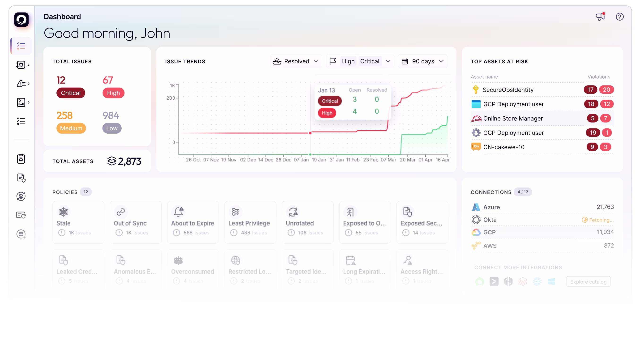
Task: Click the document with shield sidebar icon
Action: (x=21, y=178)
